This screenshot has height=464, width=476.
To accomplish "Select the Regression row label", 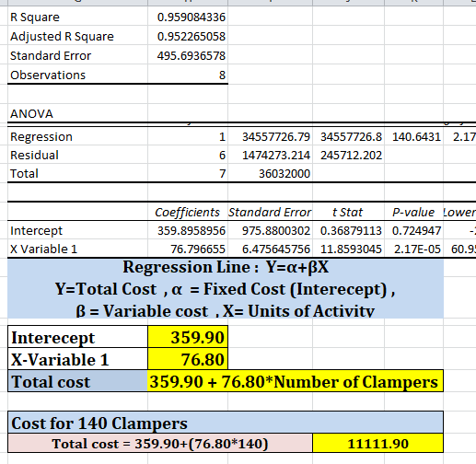I will 41,137.
